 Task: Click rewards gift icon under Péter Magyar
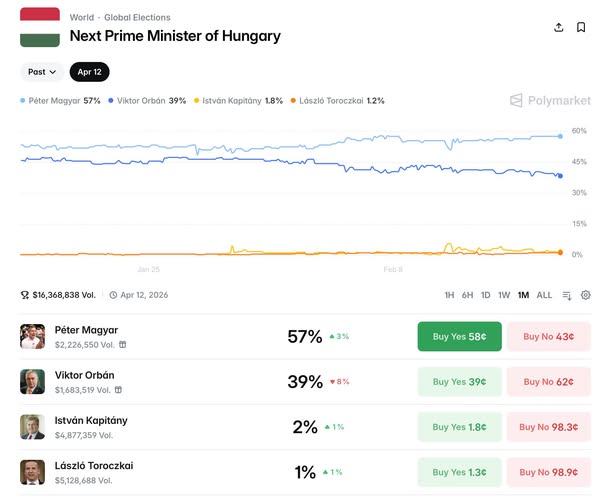[x=123, y=345]
